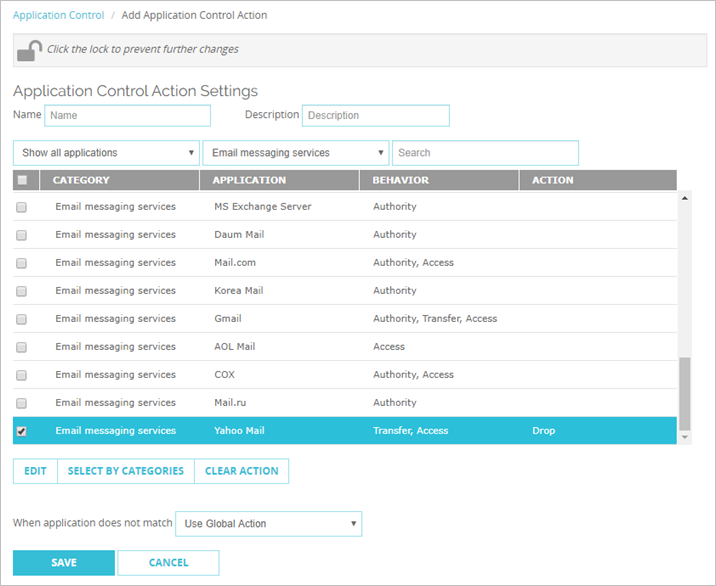Open the Email messaging services category dropdown

295,153
